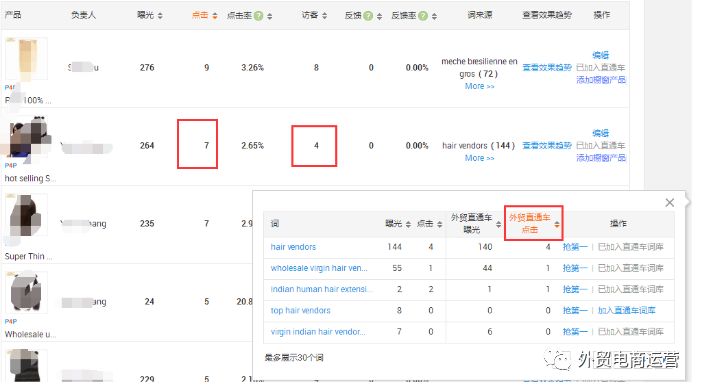Open hot selling product thumbnail

click(26, 137)
